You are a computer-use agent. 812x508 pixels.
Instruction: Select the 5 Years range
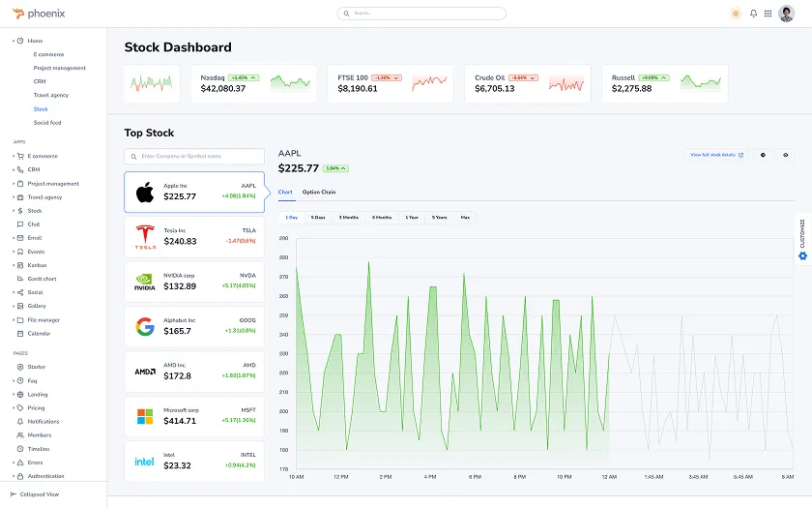click(439, 218)
